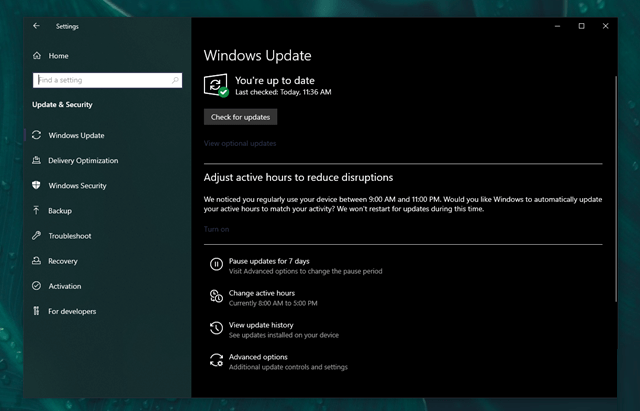Click the Troubleshoot wrench icon

tap(37, 236)
